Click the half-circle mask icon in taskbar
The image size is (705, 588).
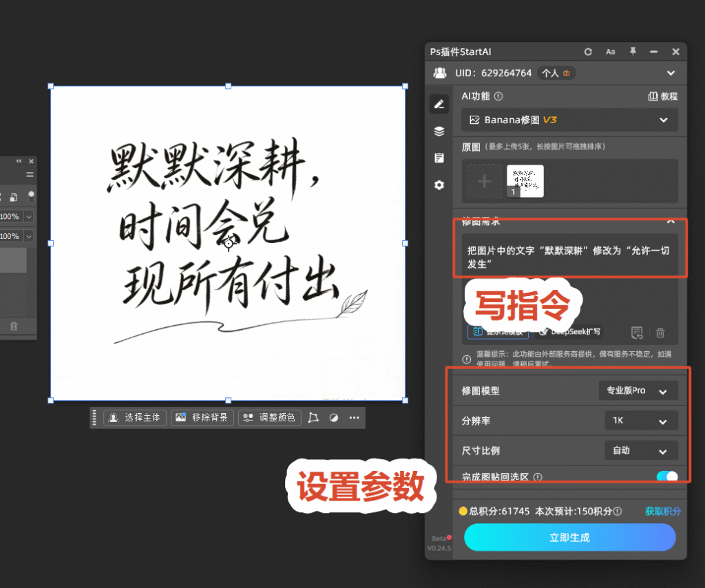(x=334, y=418)
